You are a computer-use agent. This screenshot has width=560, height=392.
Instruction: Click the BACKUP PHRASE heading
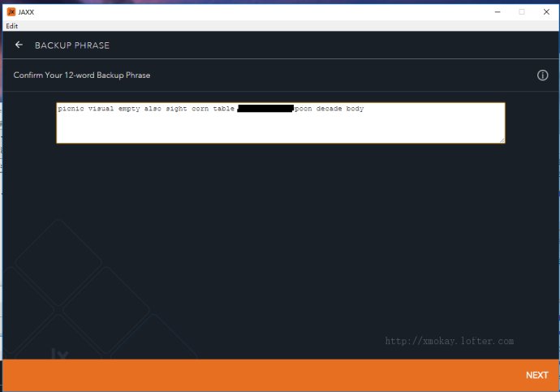(72, 45)
